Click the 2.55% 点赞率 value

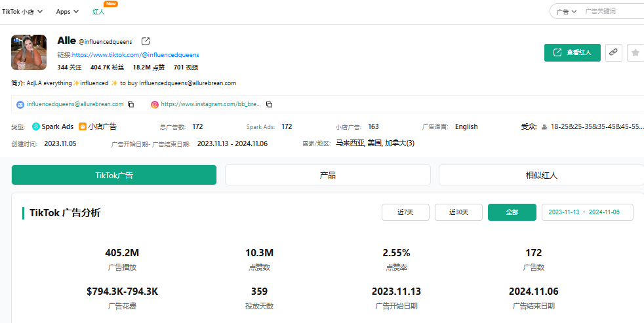coord(396,253)
